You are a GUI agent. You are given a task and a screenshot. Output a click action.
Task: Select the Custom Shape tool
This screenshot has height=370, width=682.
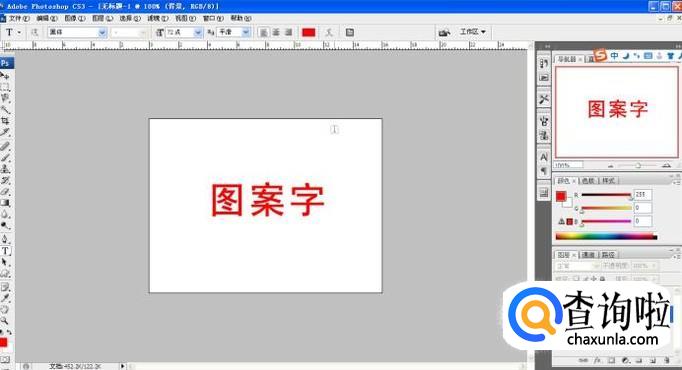pos(5,273)
